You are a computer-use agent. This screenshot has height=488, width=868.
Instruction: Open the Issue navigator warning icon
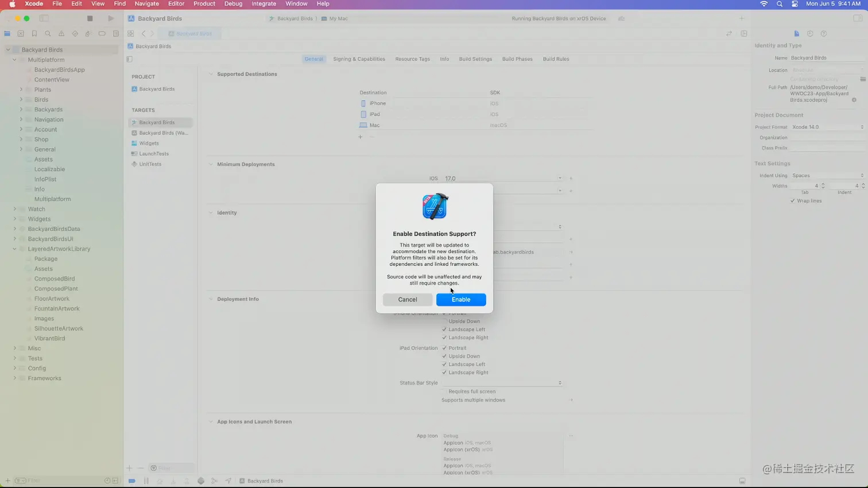pos(61,34)
